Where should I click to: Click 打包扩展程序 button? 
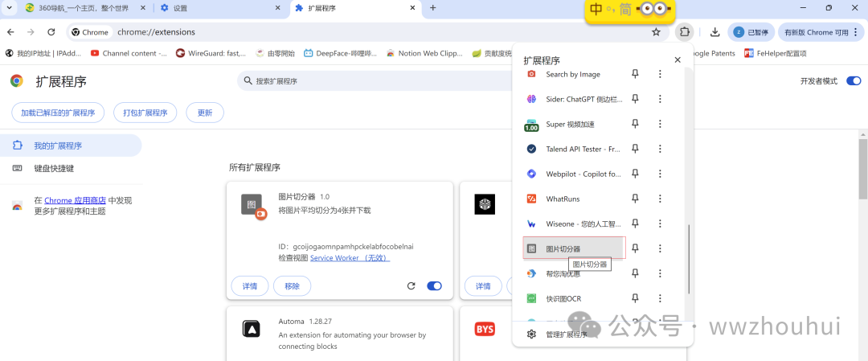pos(145,113)
